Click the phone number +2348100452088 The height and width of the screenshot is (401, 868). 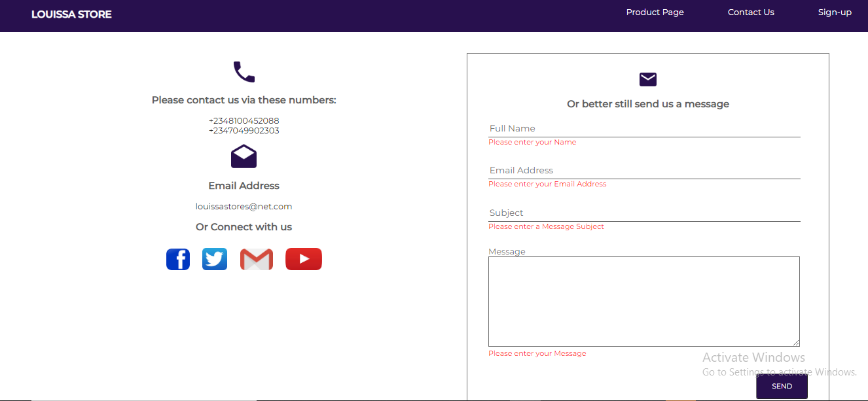pos(244,120)
